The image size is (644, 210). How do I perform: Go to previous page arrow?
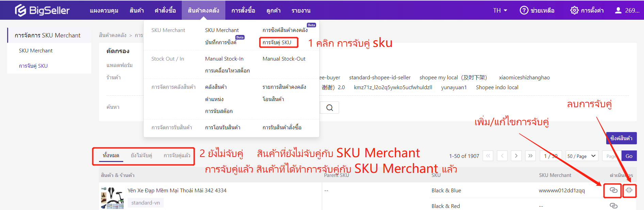502,156
